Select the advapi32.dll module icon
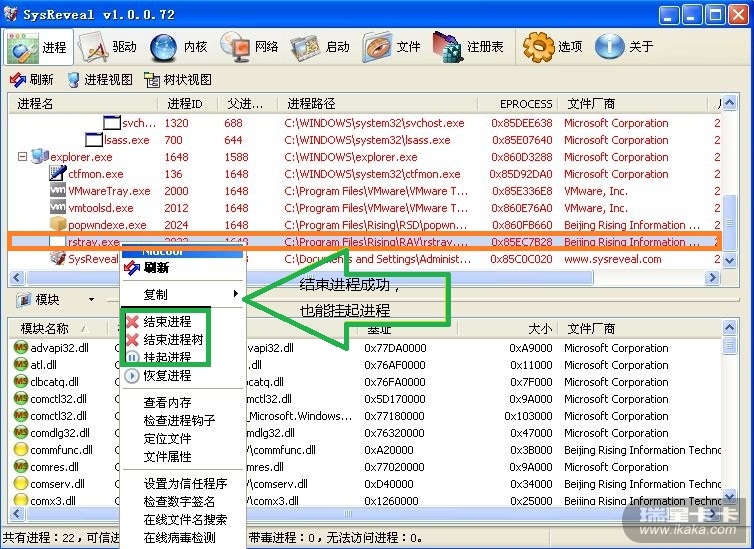Screen dimensions: 754x549 coord(21,347)
